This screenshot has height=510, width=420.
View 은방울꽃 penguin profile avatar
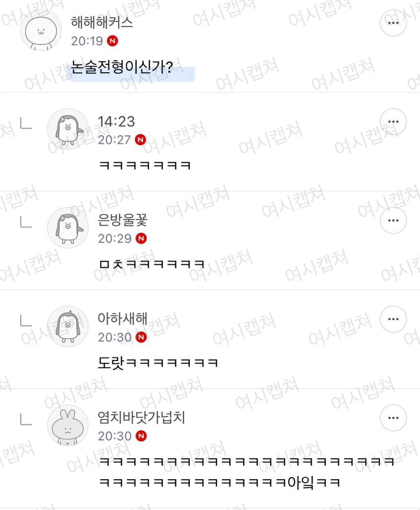click(x=68, y=228)
